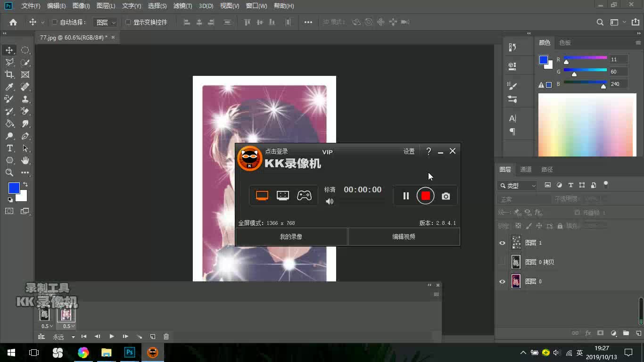Viewport: 644px width, 362px height.
Task: Click the blue foreground color swatch
Action: pos(14,189)
